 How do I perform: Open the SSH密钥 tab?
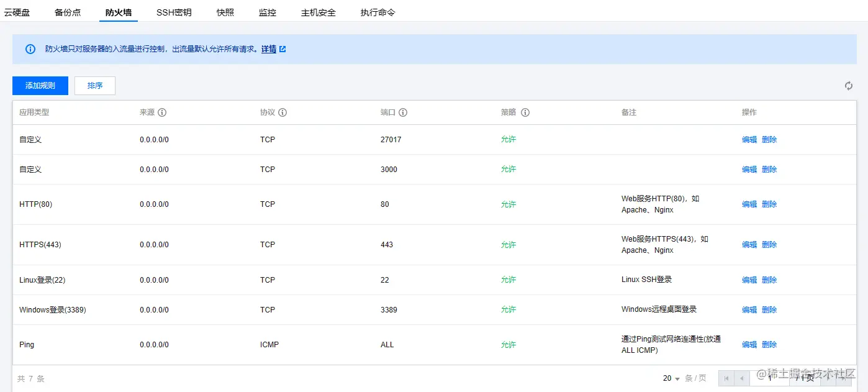coord(174,12)
